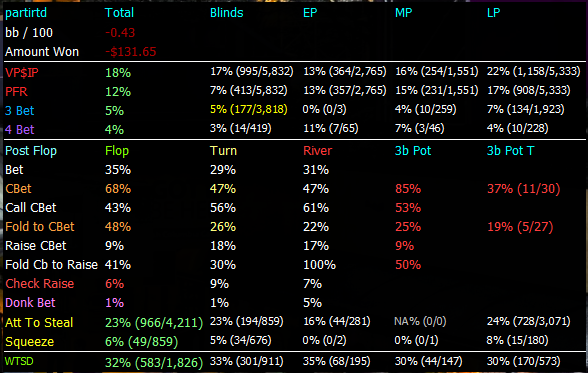Click the Raise CBet row label
This screenshot has width=588, height=373.
tap(36, 246)
